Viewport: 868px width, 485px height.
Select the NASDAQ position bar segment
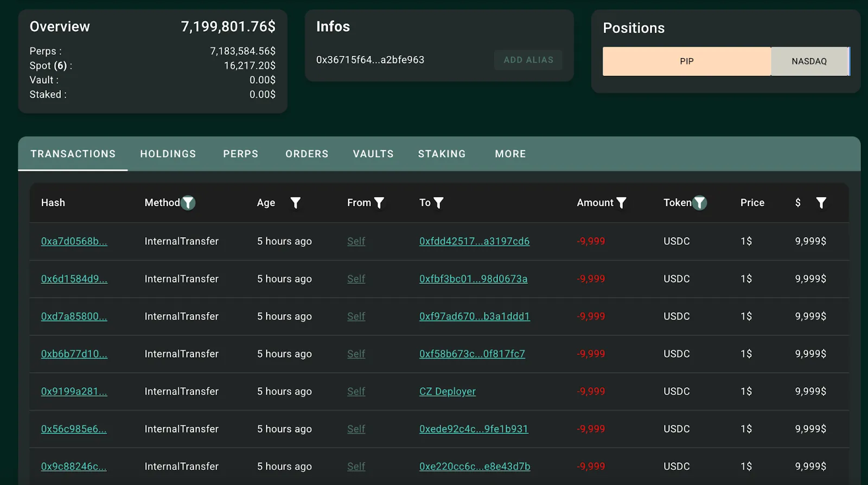(x=809, y=61)
